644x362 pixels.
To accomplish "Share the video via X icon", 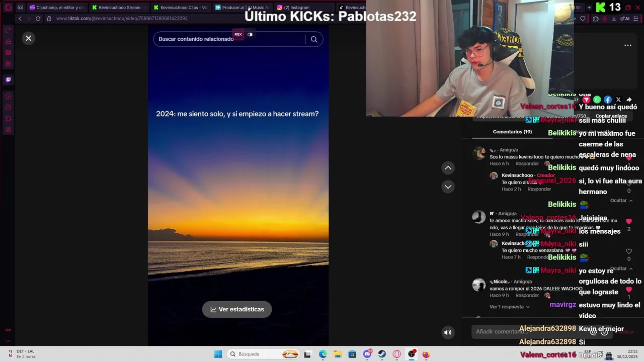I will (x=618, y=100).
